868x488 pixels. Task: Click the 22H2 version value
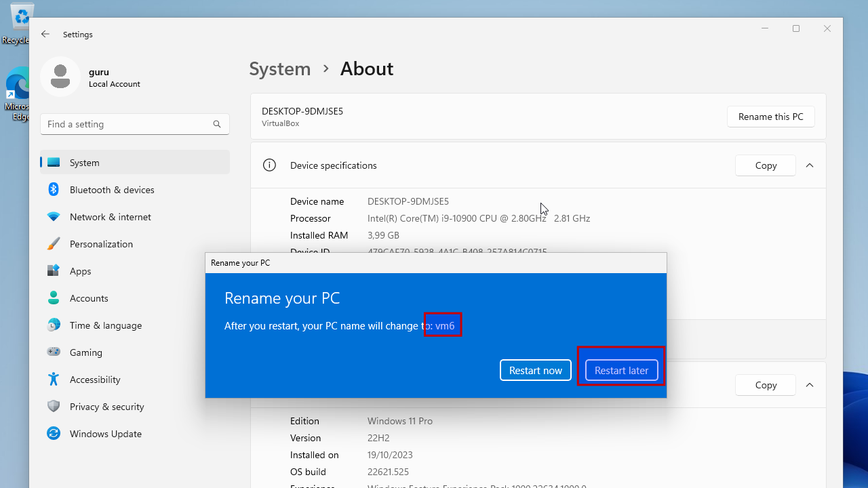[379, 438]
